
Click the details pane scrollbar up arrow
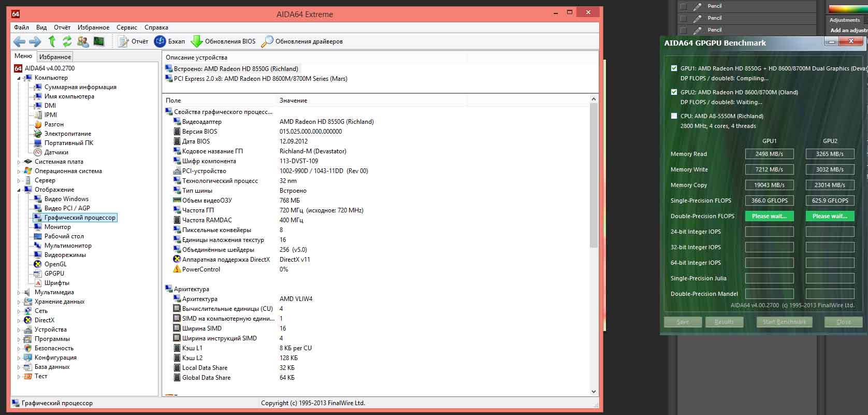coord(594,99)
